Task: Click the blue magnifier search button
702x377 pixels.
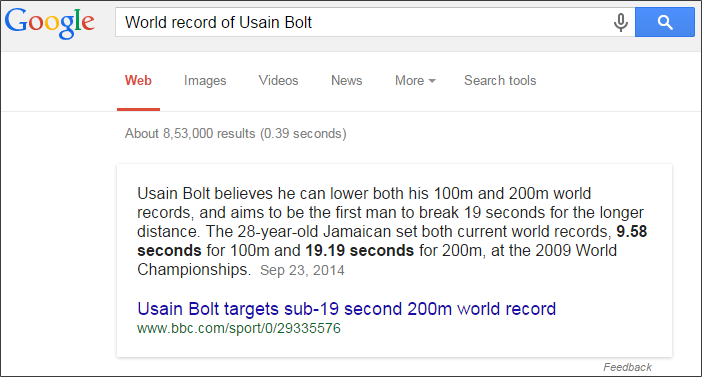Action: point(665,22)
